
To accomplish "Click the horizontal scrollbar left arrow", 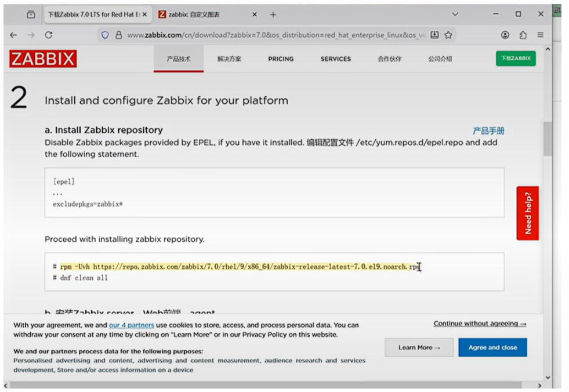I will 6,386.
